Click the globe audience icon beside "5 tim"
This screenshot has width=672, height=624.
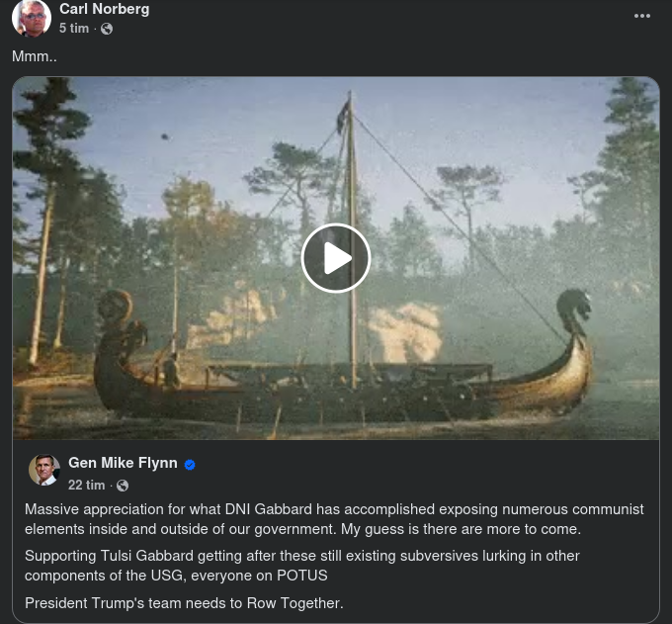pos(107,29)
